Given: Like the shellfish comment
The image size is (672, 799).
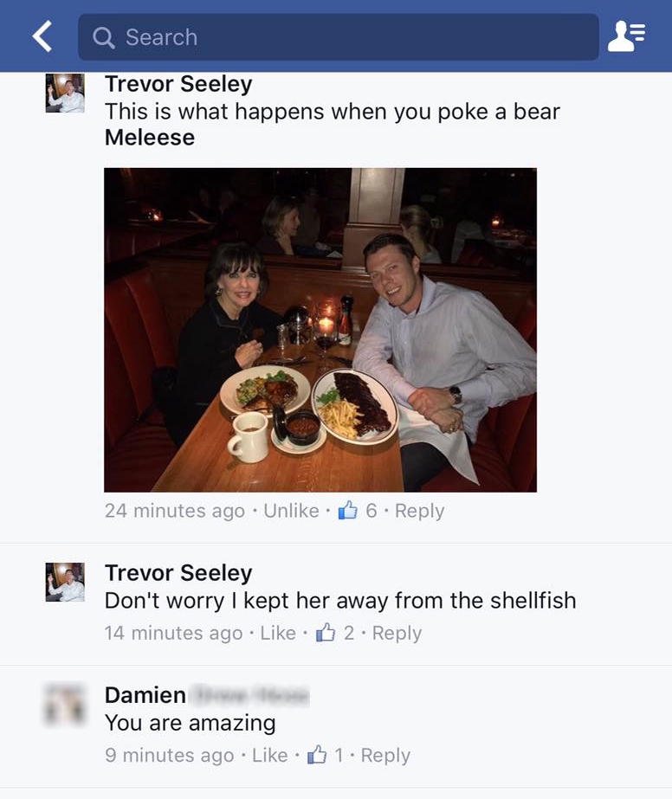Looking at the screenshot, I should pos(278,633).
